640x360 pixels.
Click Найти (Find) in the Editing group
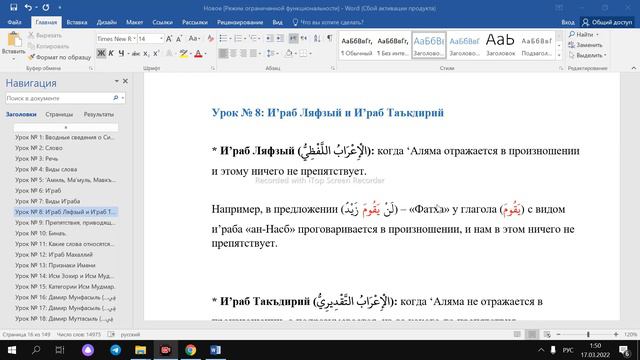click(584, 35)
